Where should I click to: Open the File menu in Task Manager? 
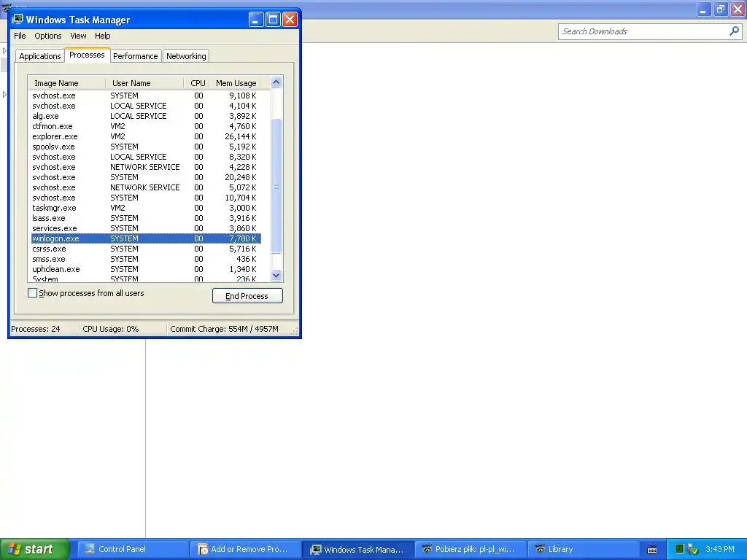click(20, 36)
